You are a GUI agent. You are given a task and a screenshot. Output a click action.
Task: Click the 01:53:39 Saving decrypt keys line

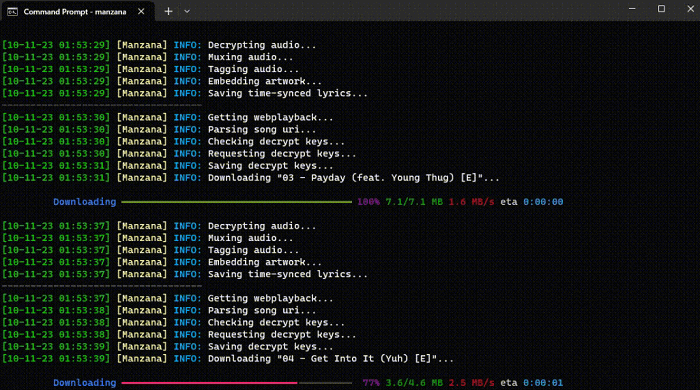coord(168,347)
